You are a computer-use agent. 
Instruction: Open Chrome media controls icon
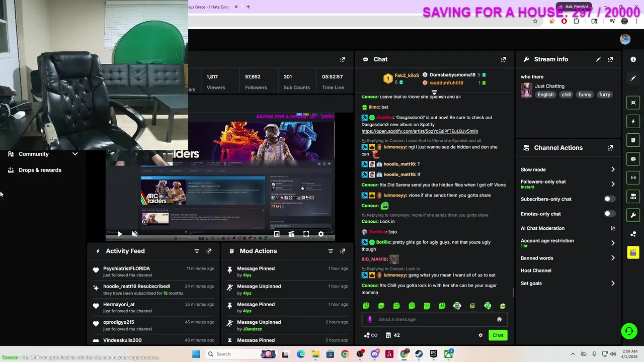click(x=612, y=21)
